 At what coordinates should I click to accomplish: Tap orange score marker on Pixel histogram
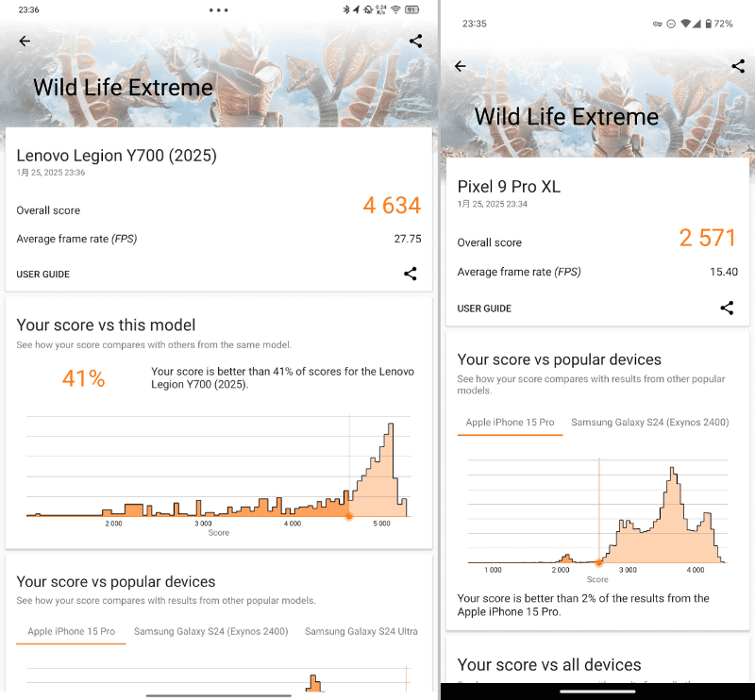click(x=599, y=562)
